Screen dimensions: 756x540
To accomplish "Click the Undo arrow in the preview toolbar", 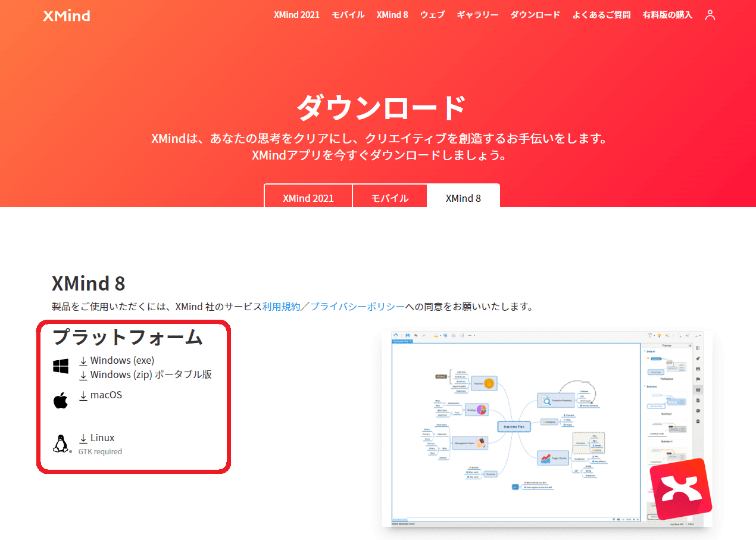I will point(416,335).
